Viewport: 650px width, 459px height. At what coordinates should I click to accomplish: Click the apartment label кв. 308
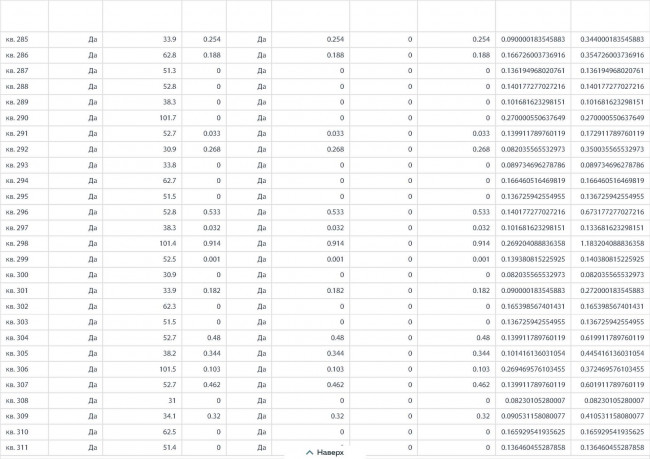tap(17, 401)
